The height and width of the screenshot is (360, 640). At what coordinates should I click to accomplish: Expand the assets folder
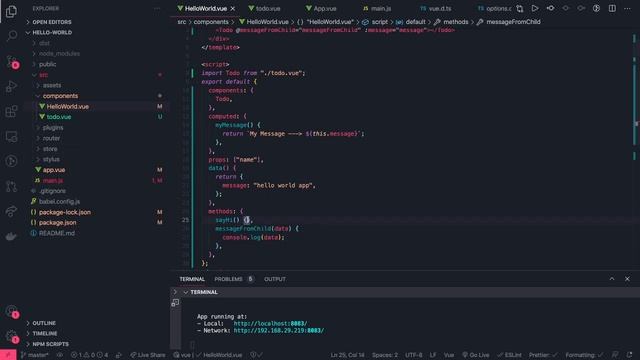[52, 85]
